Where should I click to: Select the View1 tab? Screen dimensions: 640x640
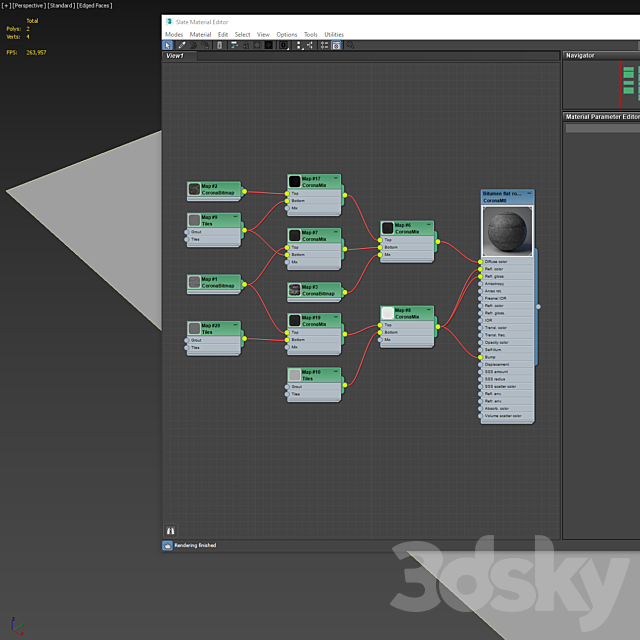(x=180, y=56)
